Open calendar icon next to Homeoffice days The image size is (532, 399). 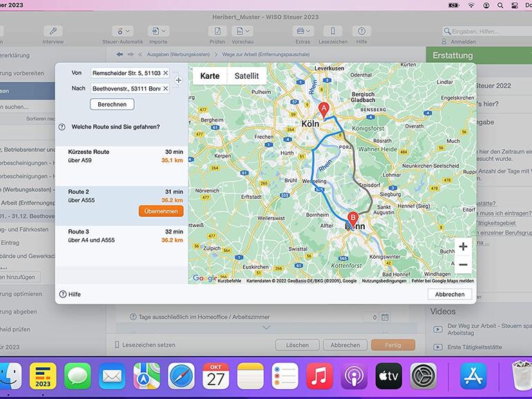pos(385,318)
